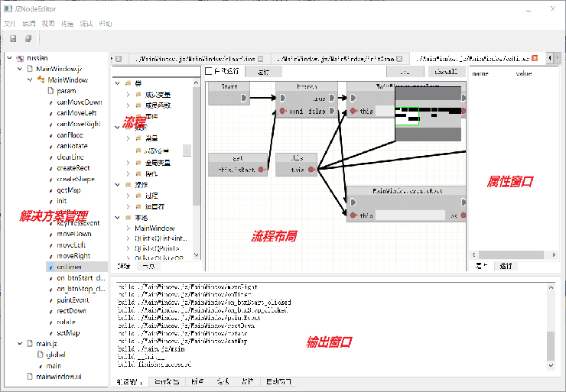Click the Branch node's true output port
The image size is (566, 392).
(x=332, y=98)
